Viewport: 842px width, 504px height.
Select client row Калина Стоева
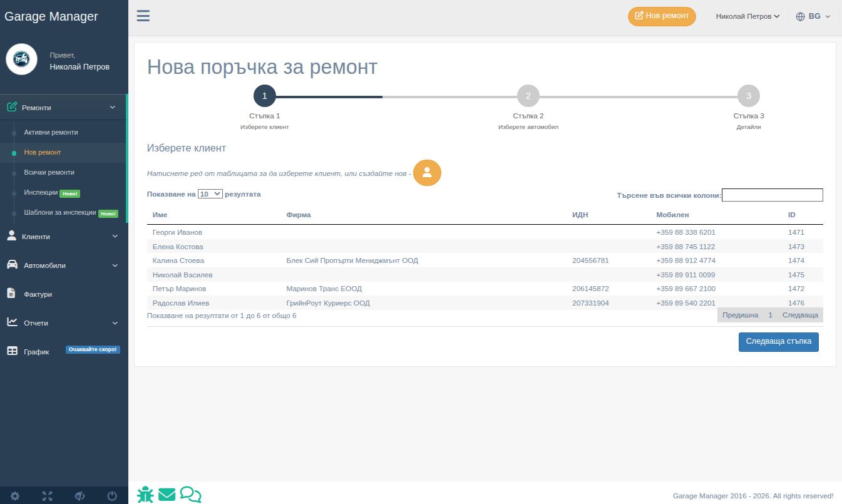point(485,260)
